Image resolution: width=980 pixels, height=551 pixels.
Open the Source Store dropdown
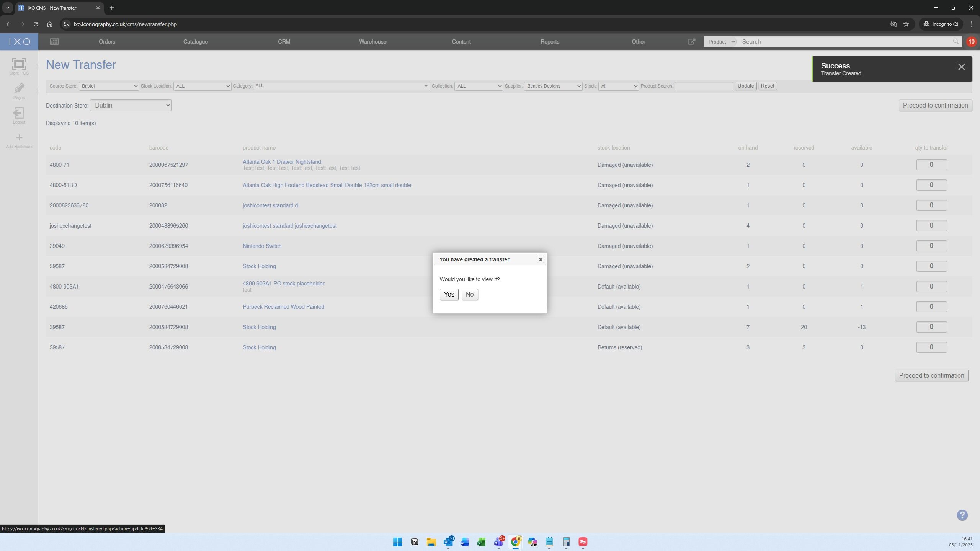[109, 86]
